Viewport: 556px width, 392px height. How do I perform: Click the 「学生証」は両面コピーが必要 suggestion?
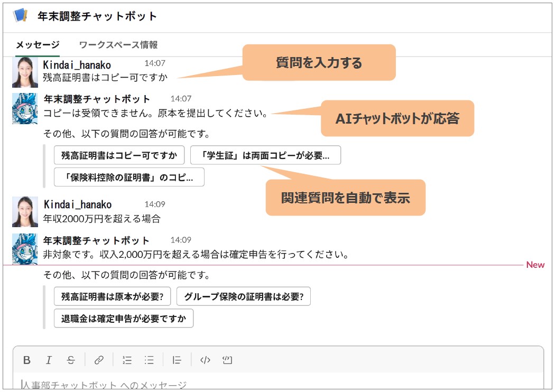pos(266,155)
